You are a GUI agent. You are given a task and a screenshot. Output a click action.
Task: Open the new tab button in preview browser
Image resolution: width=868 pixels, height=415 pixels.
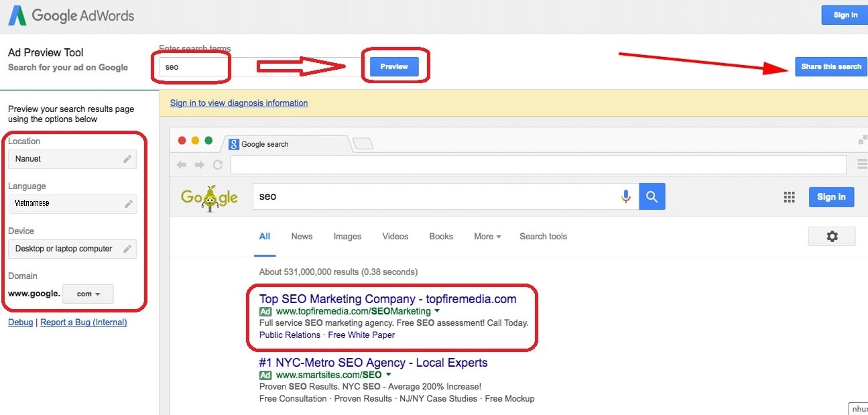pyautogui.click(x=363, y=143)
